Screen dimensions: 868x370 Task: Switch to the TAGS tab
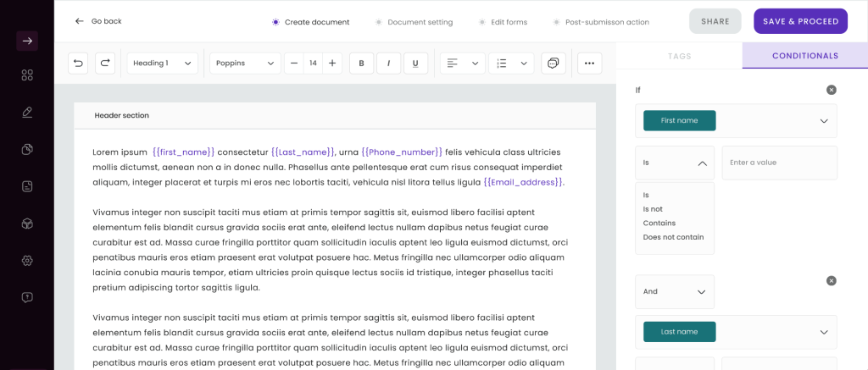679,56
